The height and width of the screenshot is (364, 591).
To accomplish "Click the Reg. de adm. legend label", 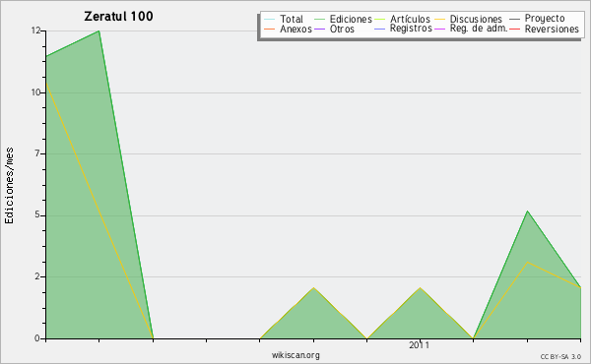I will click(x=479, y=29).
